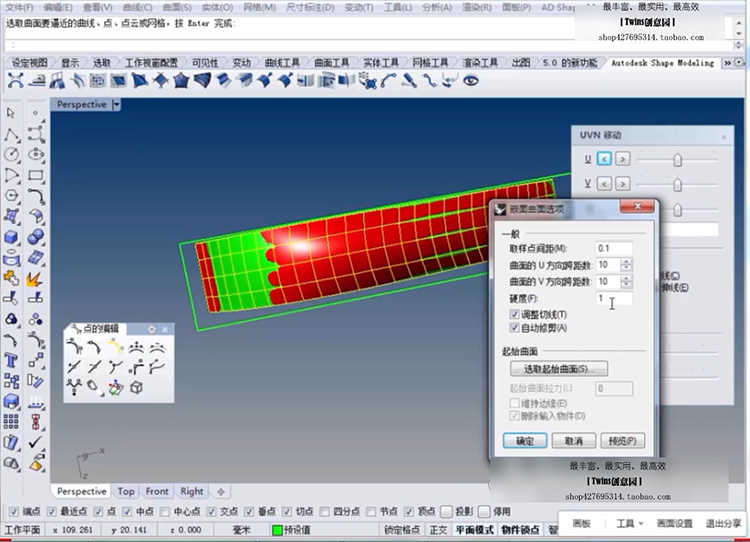Image resolution: width=750 pixels, height=542 pixels.
Task: Open the Perspective viewport title dropdown arrow
Action: click(x=116, y=104)
